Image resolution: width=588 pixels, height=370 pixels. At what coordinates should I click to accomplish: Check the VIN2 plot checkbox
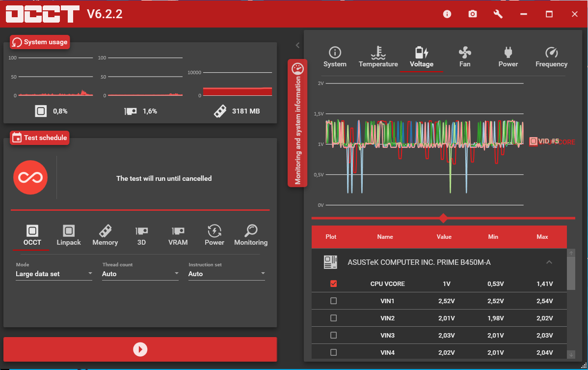click(333, 318)
